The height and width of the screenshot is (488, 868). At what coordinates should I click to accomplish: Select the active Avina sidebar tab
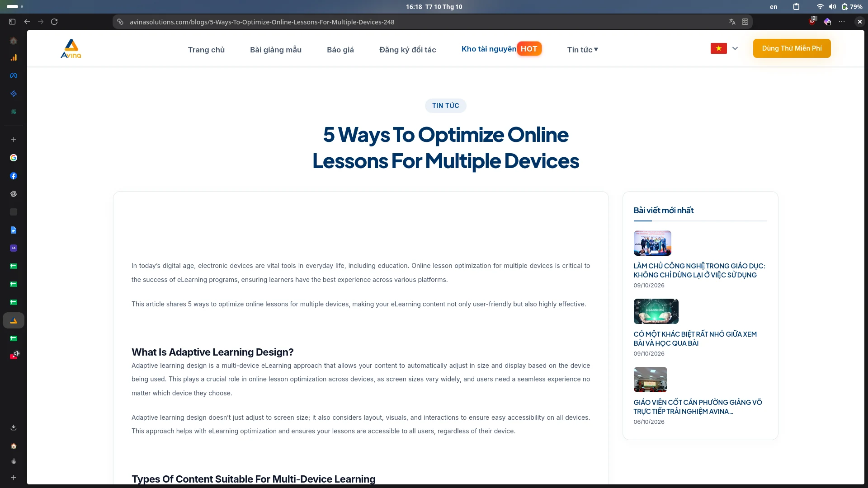pyautogui.click(x=14, y=320)
